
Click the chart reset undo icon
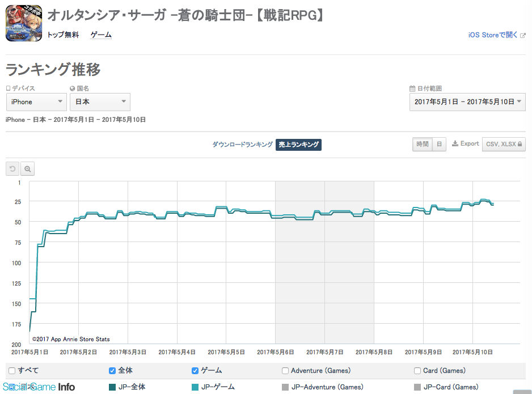[x=12, y=168]
